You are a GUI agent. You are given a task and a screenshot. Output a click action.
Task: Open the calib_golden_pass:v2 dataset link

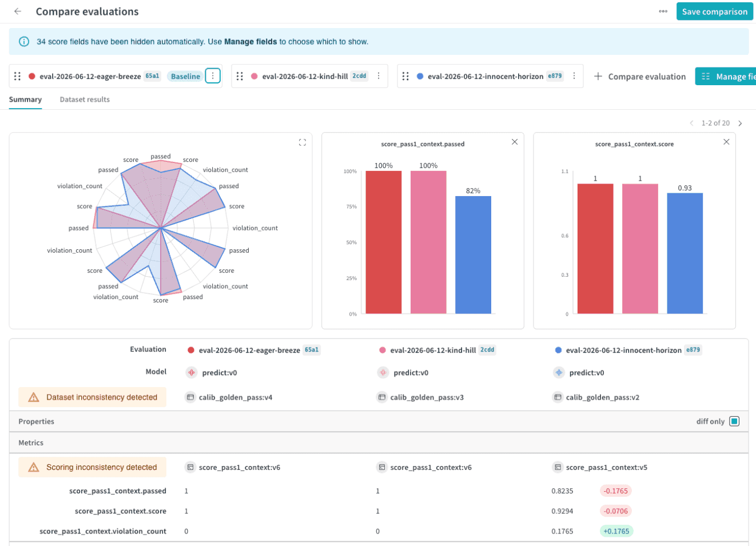pyautogui.click(x=603, y=397)
